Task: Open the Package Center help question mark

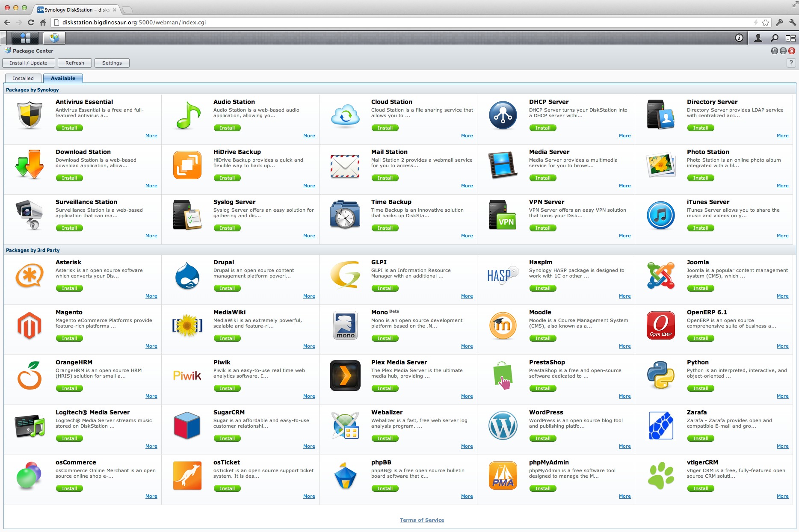Action: (x=791, y=63)
